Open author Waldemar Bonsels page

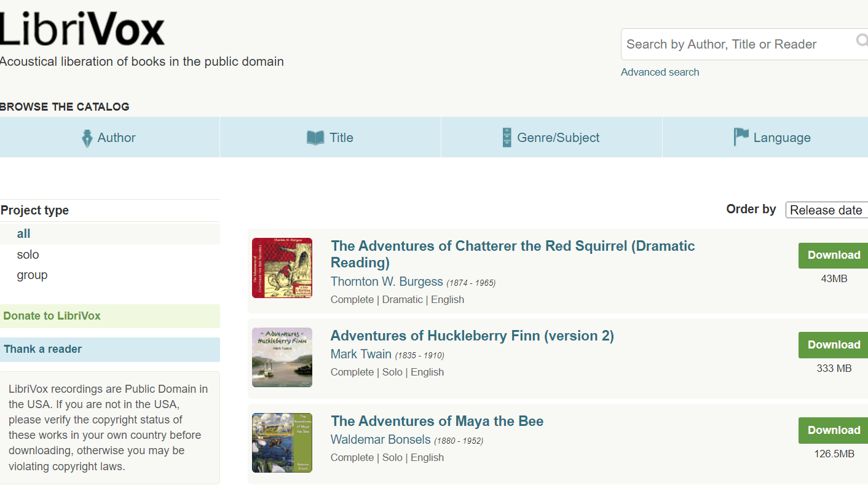click(381, 439)
